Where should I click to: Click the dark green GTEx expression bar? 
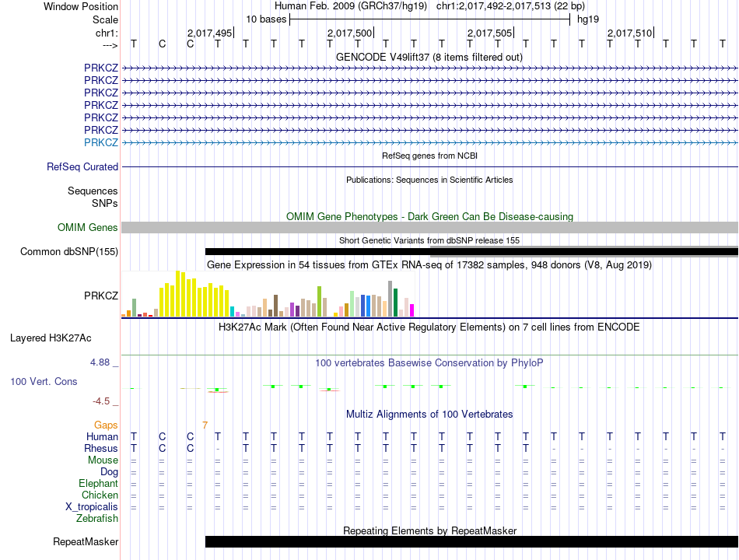coord(395,302)
